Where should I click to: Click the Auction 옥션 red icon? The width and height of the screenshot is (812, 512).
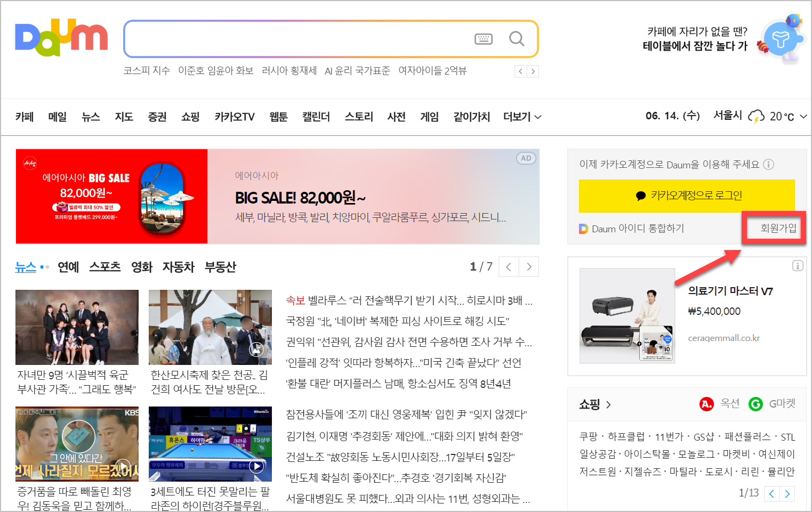tap(706, 404)
